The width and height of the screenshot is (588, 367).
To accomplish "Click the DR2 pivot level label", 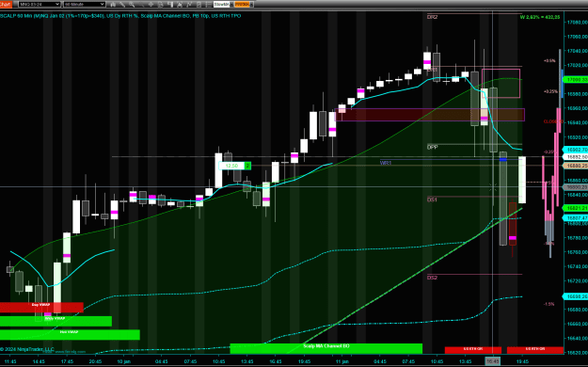I will [x=432, y=17].
